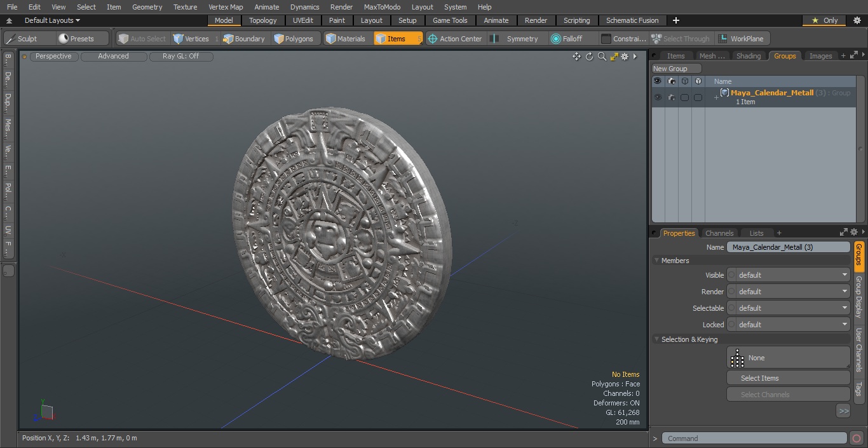Check the first box in Maya_Calendar_Metall row

click(684, 97)
